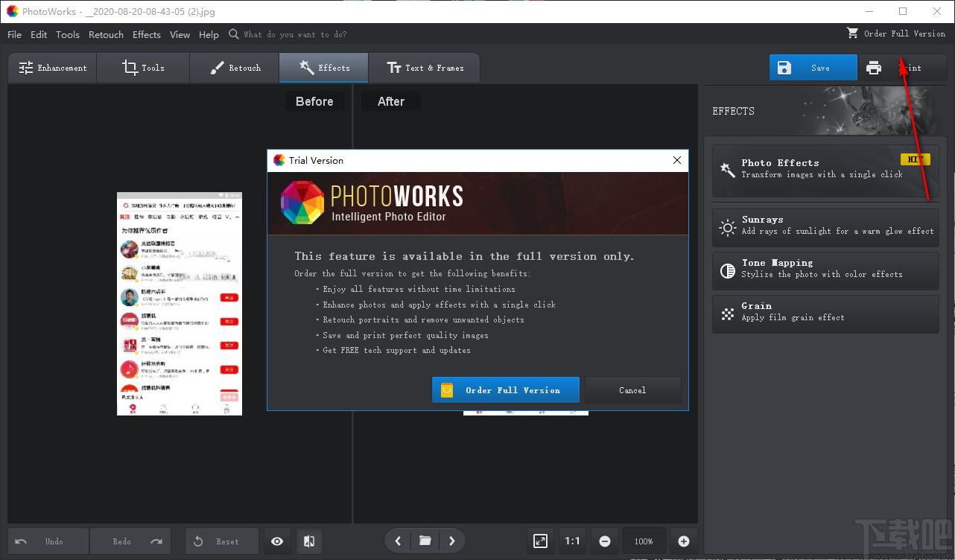Viewport: 955px width, 560px height.
Task: Click the crop icon on Tools tab
Action: (130, 68)
